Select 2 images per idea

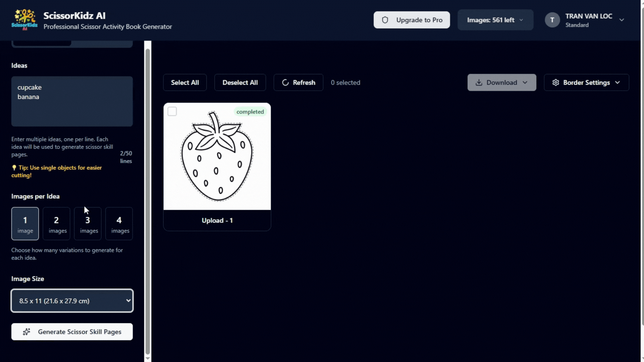pyautogui.click(x=56, y=224)
